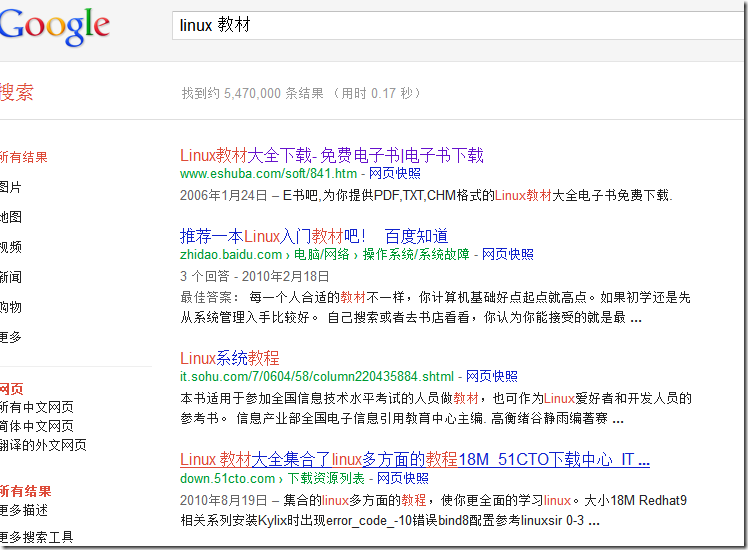Select the '网页' filter heading
Image resolution: width=748 pixels, height=550 pixels.
[11, 389]
